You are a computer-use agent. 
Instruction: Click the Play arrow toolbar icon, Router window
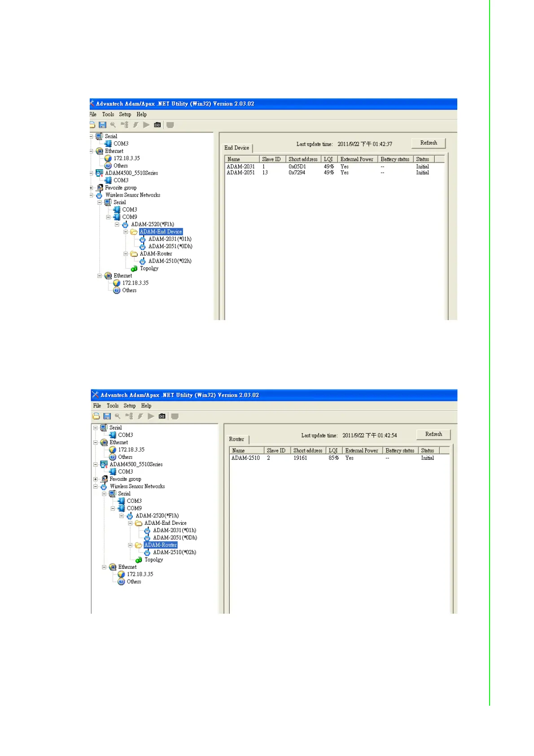click(x=151, y=416)
